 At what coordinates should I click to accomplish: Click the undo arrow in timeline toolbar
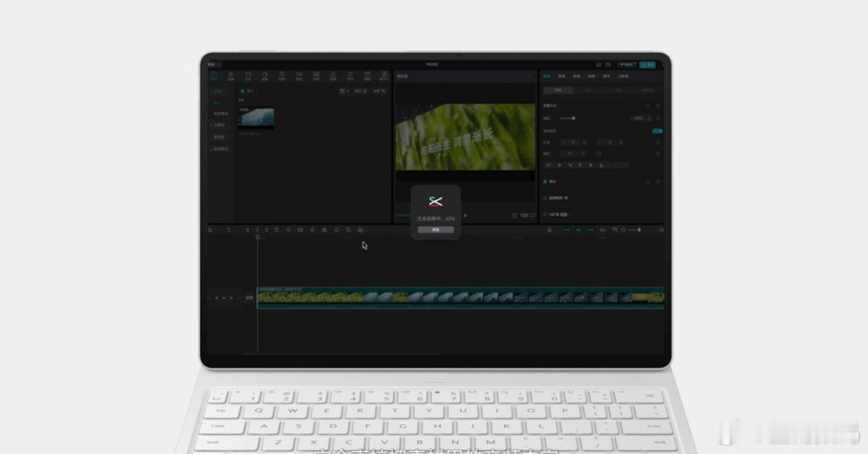[228, 230]
